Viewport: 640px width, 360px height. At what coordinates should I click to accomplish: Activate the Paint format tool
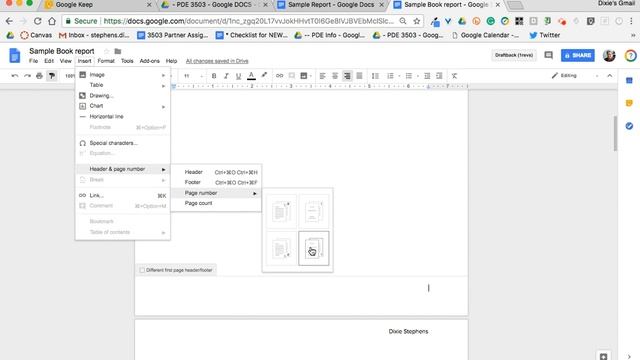tap(52, 76)
